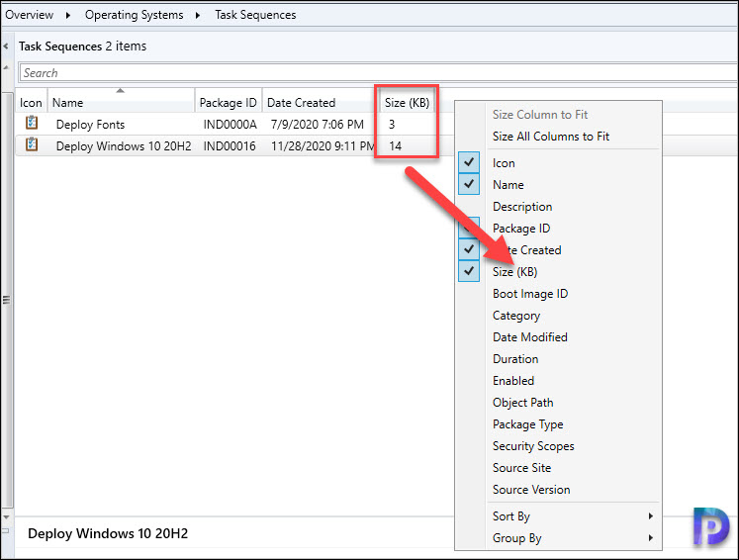Sort by the Date Created column header

pyautogui.click(x=321, y=102)
